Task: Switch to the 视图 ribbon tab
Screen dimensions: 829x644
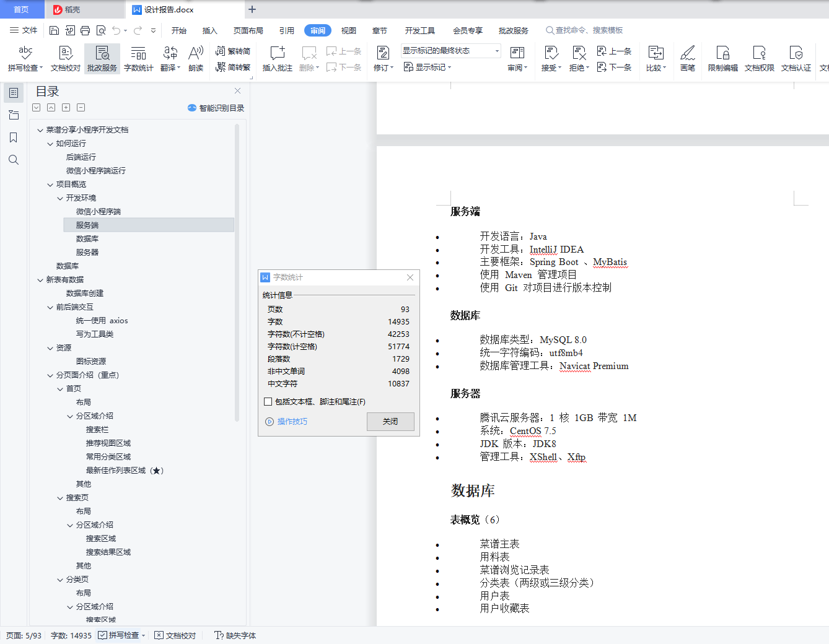Action: pyautogui.click(x=349, y=30)
